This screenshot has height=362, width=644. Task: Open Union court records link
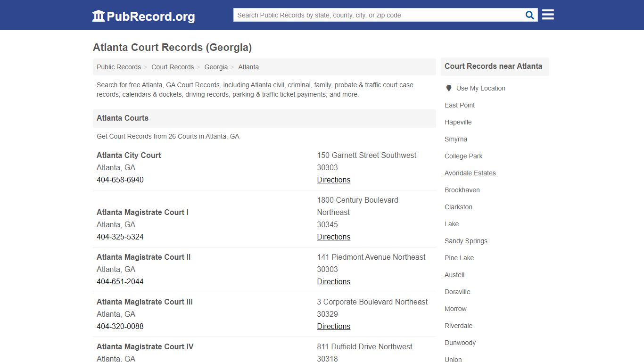pyautogui.click(x=453, y=359)
